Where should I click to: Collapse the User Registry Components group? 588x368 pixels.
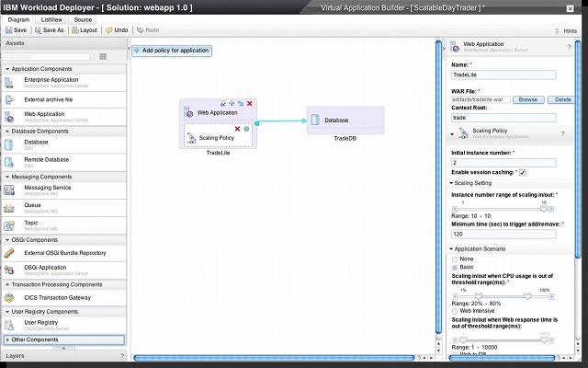[x=7, y=312]
